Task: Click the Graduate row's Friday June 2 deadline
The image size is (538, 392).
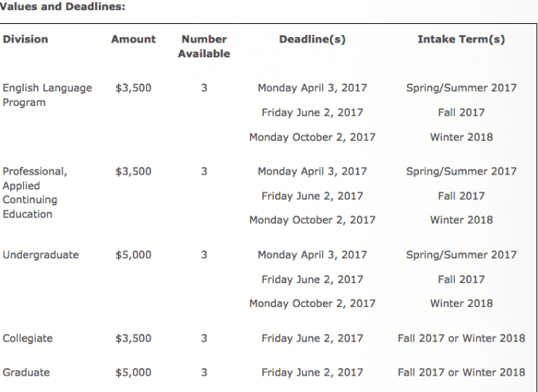Action: tap(312, 372)
